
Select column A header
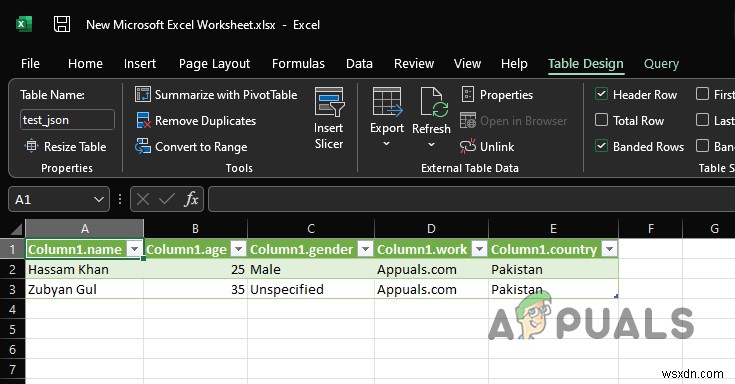pyautogui.click(x=84, y=228)
